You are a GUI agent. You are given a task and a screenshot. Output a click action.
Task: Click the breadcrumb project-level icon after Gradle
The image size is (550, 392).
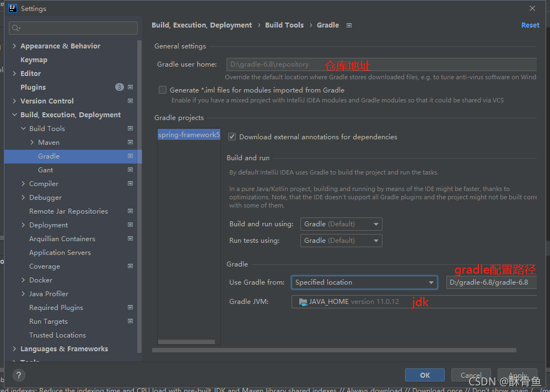coord(349,25)
